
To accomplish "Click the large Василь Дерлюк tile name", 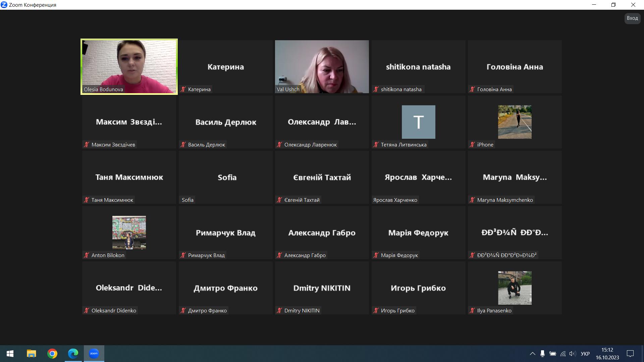I will point(225,122).
